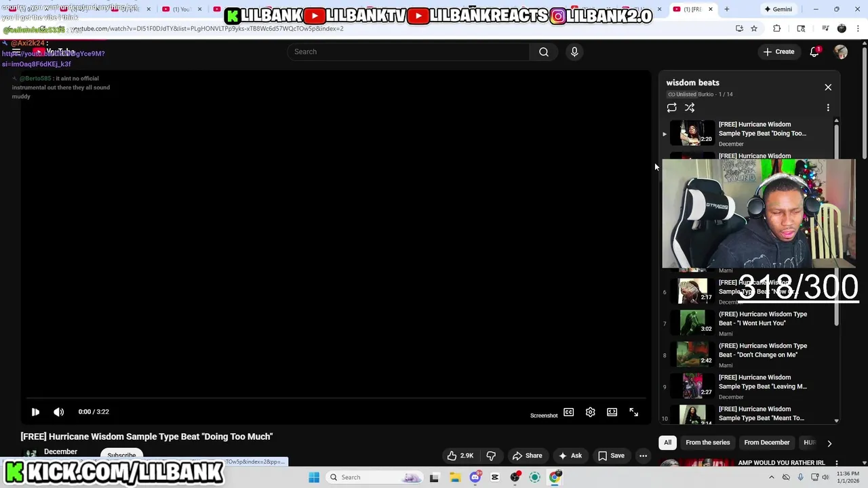Click the system tray volume icon
Image resolution: width=868 pixels, height=488 pixels.
click(825, 477)
